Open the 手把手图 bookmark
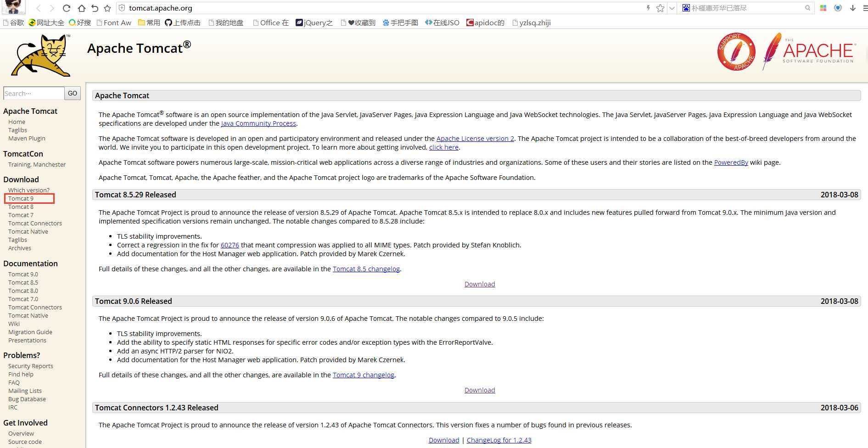 (x=400, y=22)
